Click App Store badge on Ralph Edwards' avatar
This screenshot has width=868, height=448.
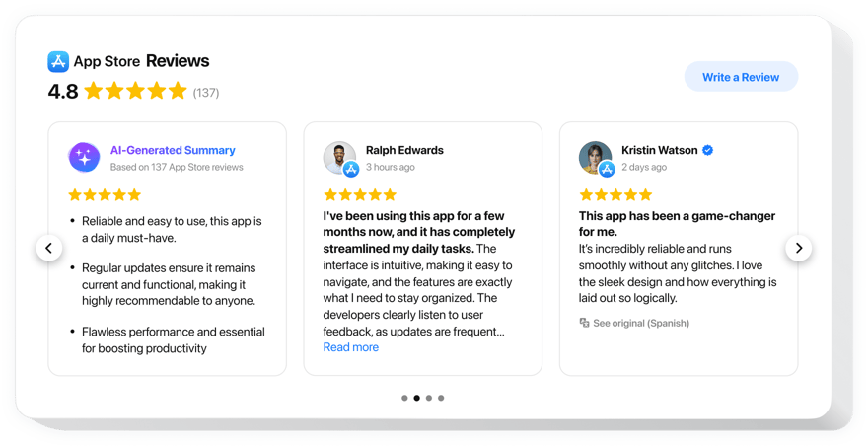pos(351,169)
